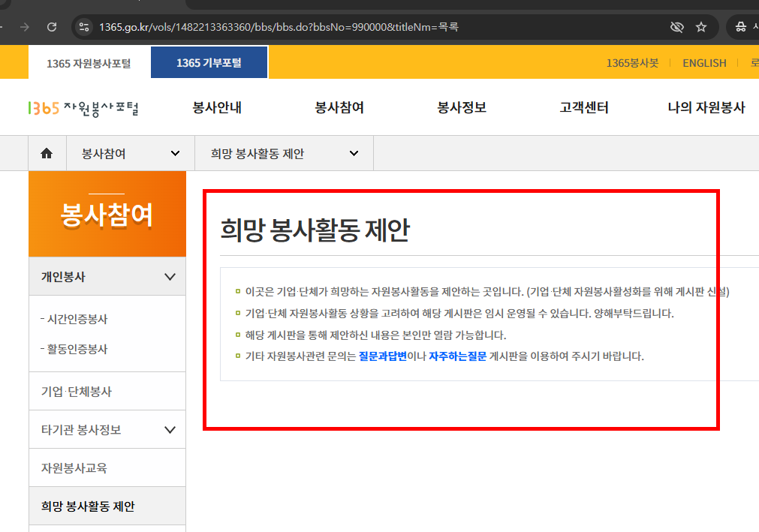Open the 자주하는질문 link
The image size is (759, 532).
[x=459, y=356]
